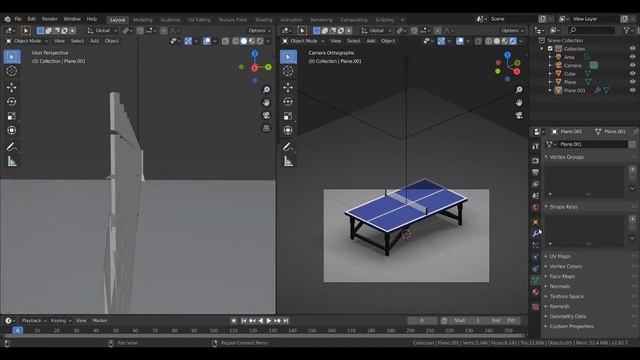
Task: Open Add menu in right viewport
Action: [370, 41]
